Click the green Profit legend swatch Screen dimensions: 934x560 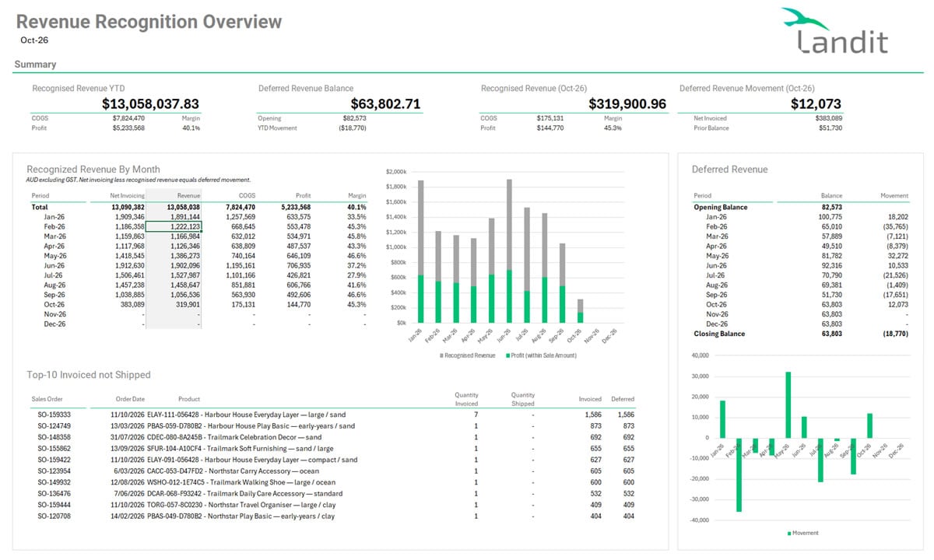click(509, 355)
